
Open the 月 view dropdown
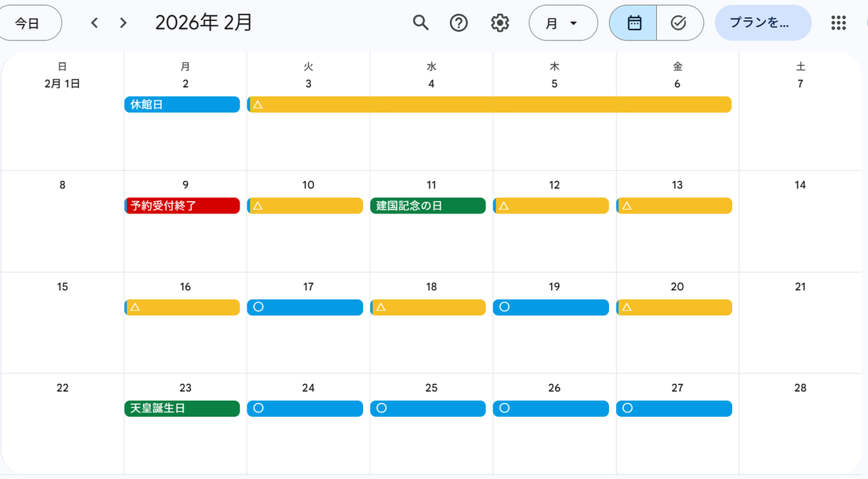pos(563,22)
